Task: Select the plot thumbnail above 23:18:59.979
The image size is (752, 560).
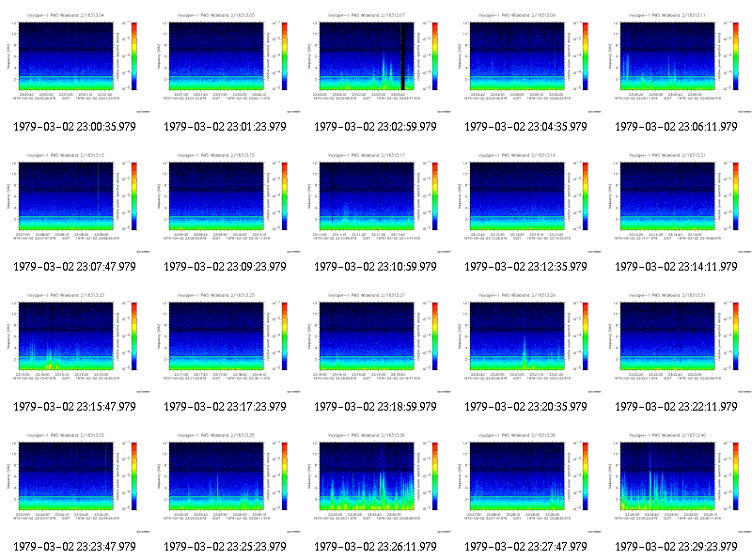Action: click(376, 342)
